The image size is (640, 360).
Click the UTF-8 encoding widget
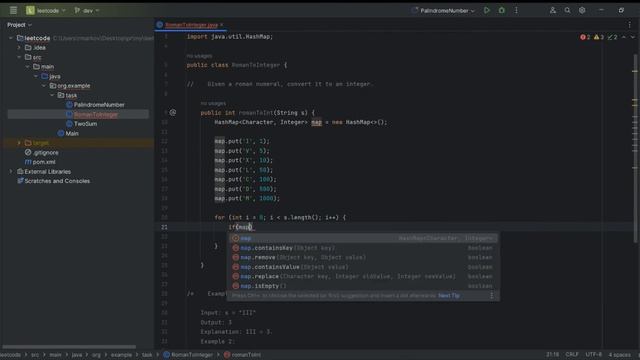click(x=593, y=354)
